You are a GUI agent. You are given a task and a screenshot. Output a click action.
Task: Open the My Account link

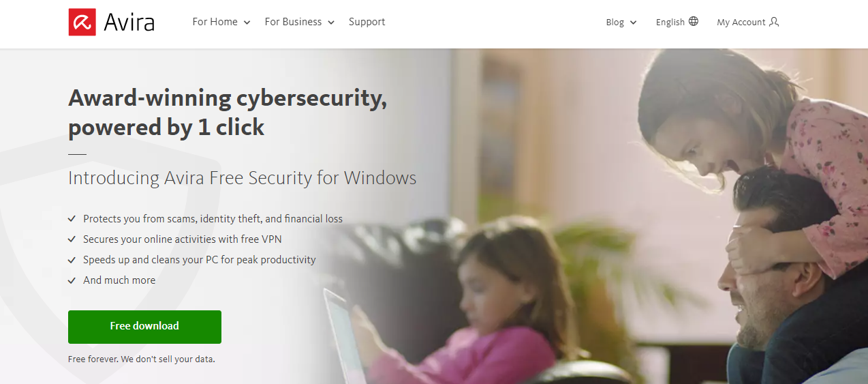click(741, 23)
